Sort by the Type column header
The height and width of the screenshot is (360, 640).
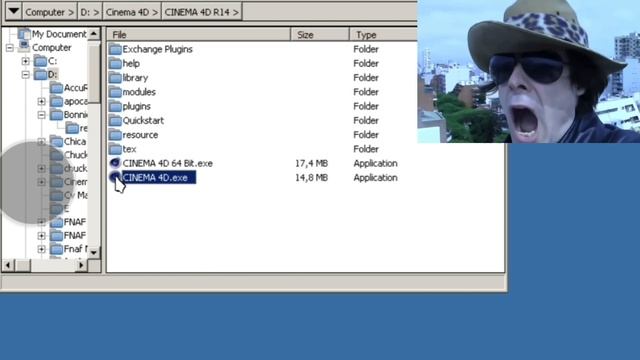coord(384,35)
